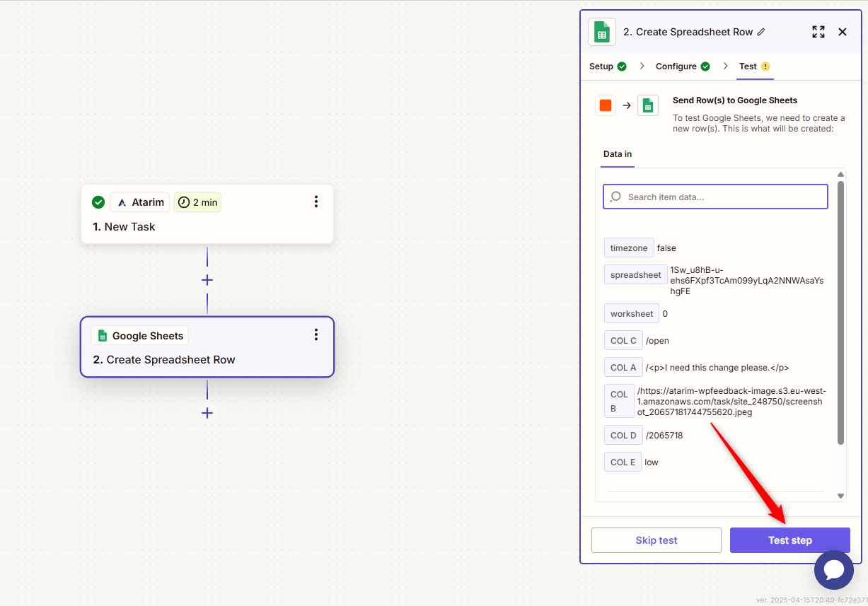The image size is (868, 606).
Task: Expand the step panel to fullscreen
Action: [818, 32]
